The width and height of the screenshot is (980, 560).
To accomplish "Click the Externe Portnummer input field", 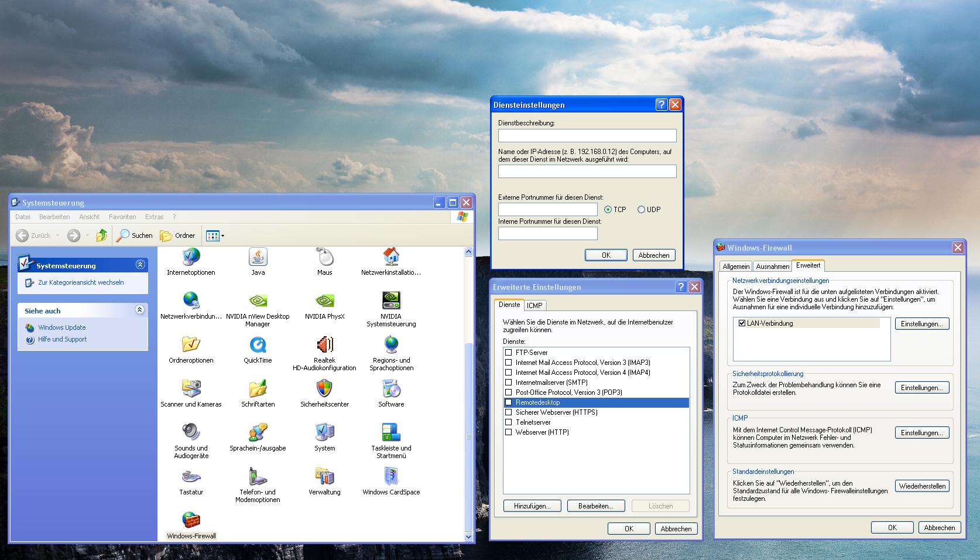I will pos(548,210).
